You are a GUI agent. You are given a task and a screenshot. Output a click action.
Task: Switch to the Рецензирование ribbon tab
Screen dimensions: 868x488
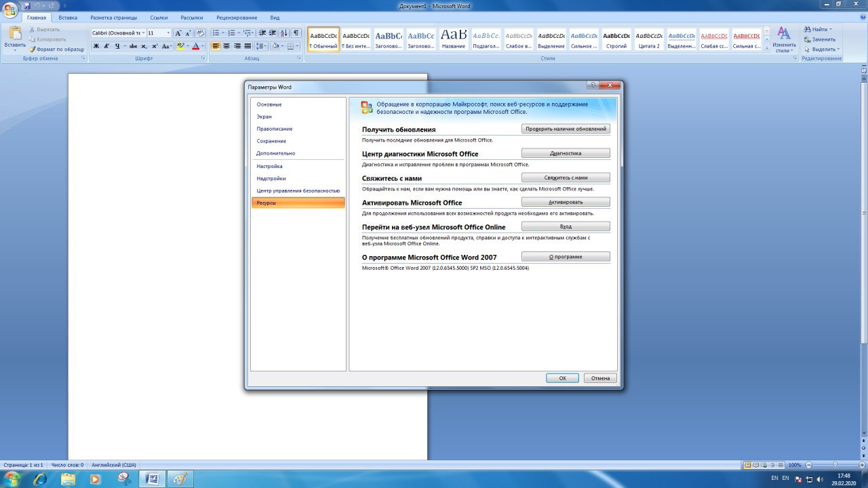tap(236, 18)
